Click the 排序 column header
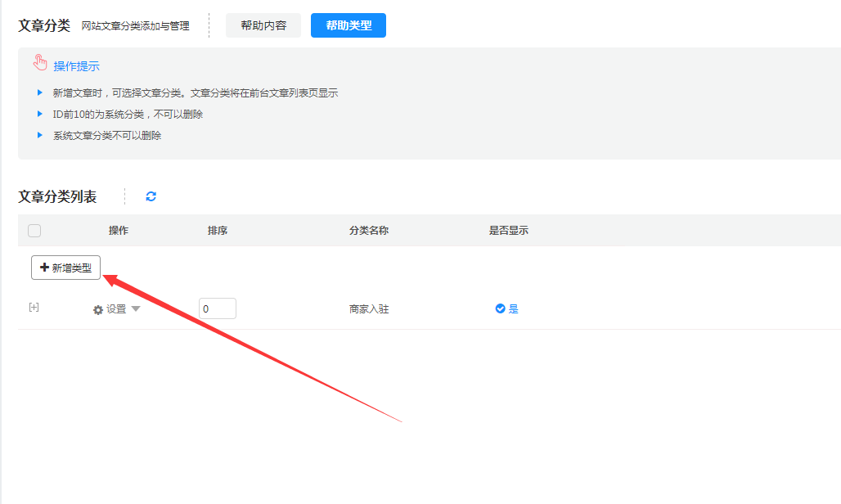 218,231
